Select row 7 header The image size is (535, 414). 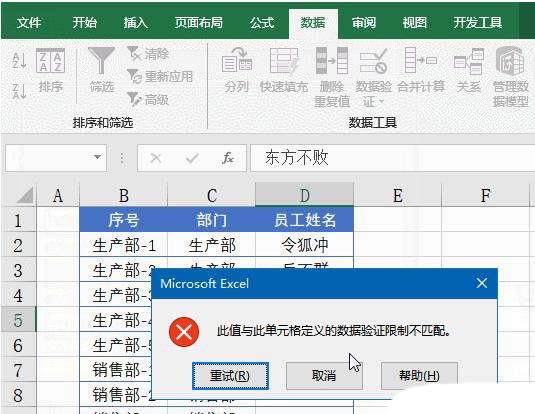(18, 370)
